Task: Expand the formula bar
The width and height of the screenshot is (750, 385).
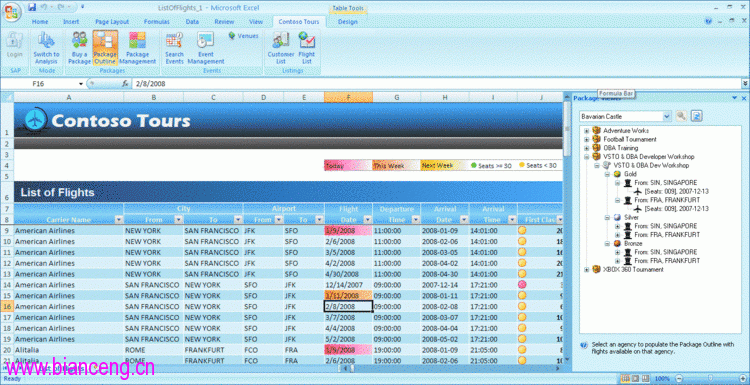Action: point(745,83)
